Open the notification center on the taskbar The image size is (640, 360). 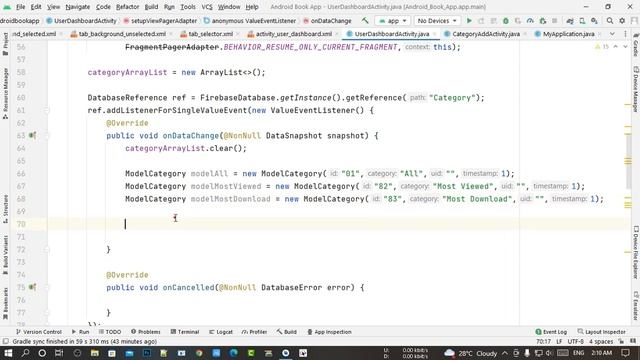tap(626, 353)
